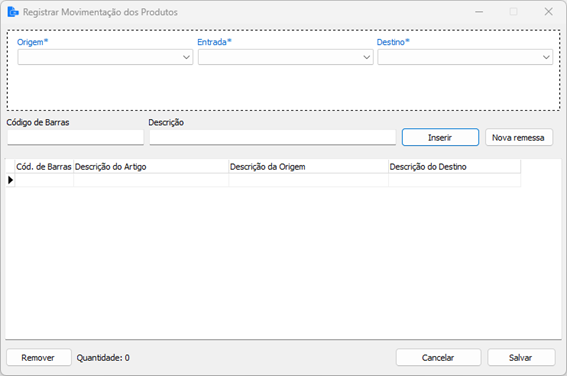Screen dimensions: 567x376
Task: Click the Inserir button
Action: 440,137
